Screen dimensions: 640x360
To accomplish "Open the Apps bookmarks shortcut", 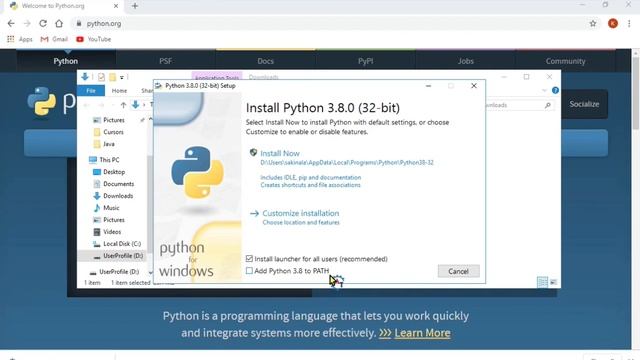I will coord(20,39).
